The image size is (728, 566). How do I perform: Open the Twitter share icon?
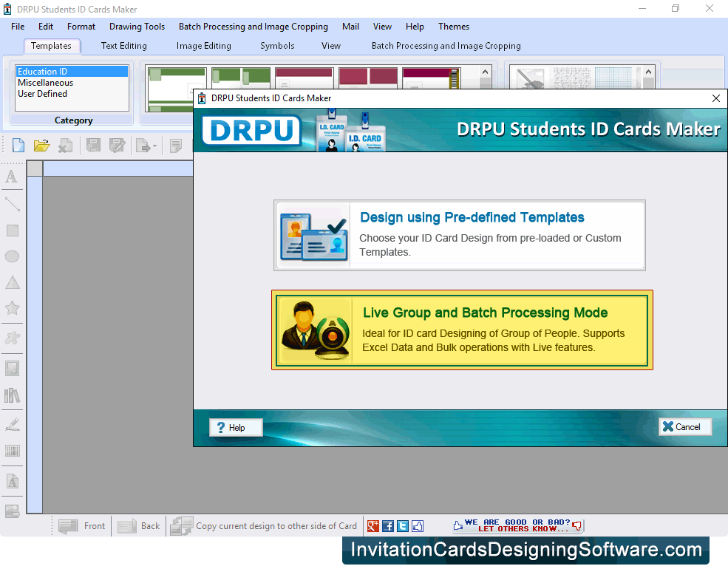click(403, 526)
